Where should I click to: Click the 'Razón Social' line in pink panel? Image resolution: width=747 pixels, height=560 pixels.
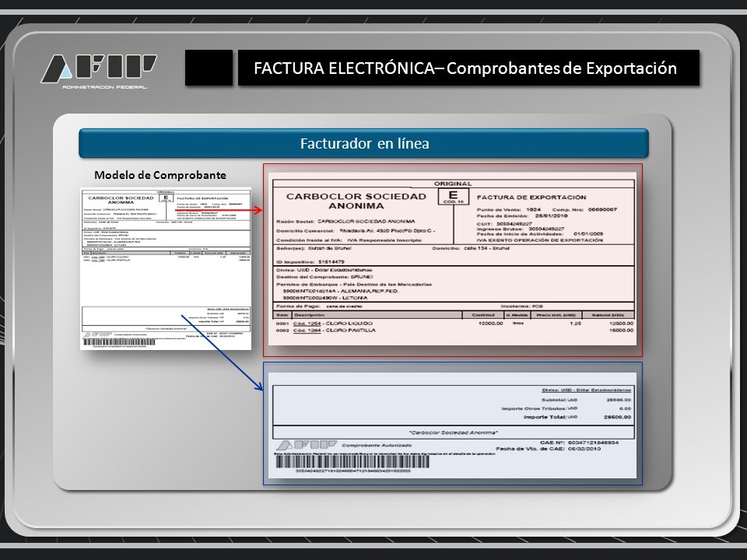(x=345, y=222)
